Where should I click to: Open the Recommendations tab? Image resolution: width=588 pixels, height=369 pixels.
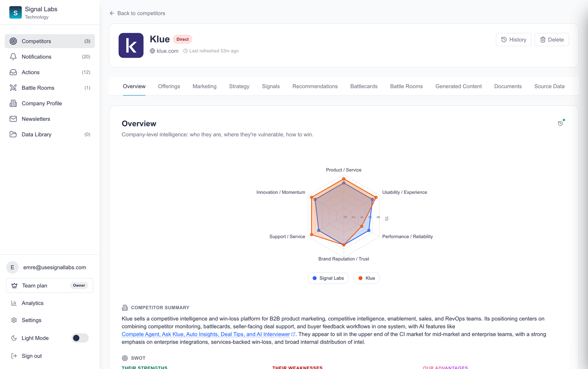coord(315,86)
